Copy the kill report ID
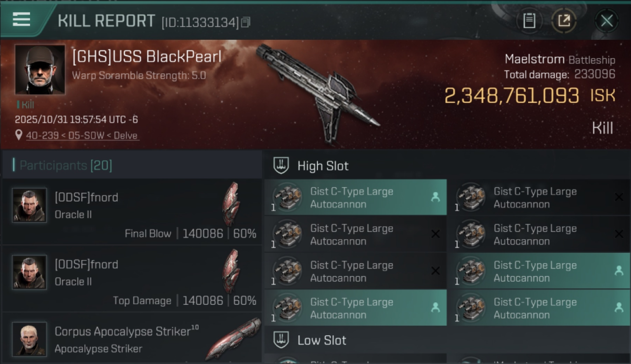The image size is (631, 364). pos(246,22)
